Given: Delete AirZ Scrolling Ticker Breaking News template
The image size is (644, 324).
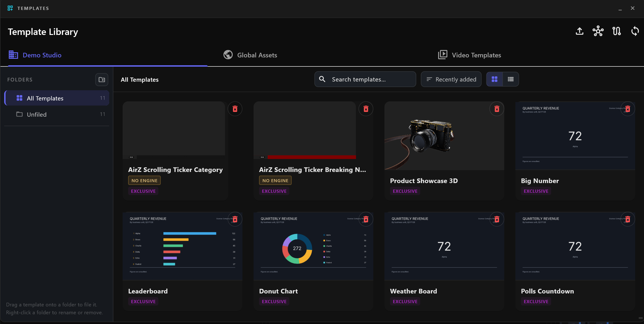Looking at the screenshot, I should [366, 109].
